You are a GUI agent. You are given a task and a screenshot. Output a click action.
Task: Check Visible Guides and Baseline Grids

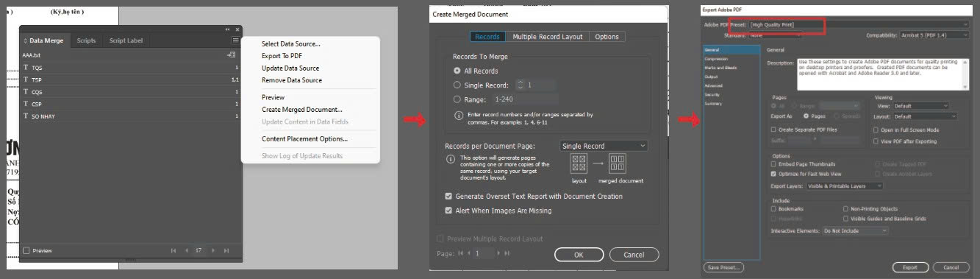[x=846, y=219]
